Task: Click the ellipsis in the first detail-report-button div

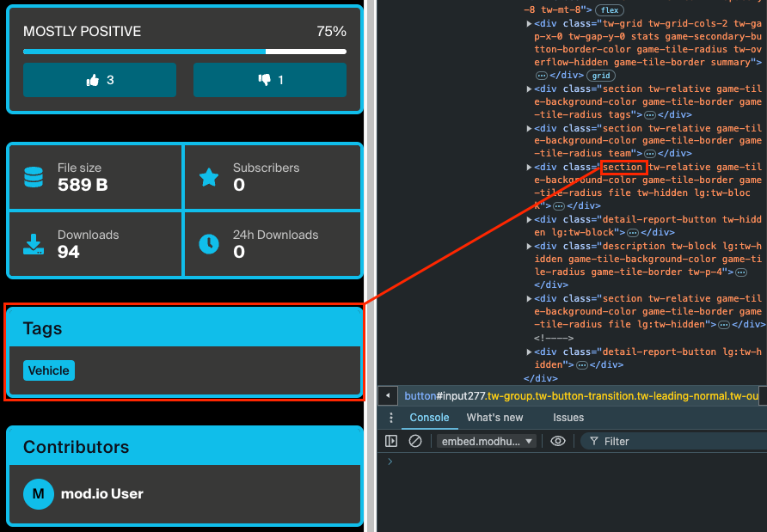Action: [x=633, y=233]
